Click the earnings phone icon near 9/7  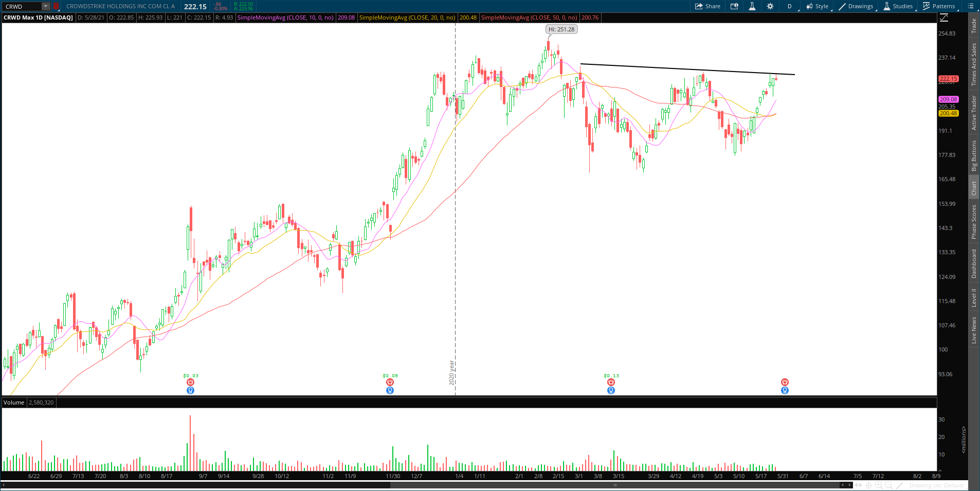[190, 382]
